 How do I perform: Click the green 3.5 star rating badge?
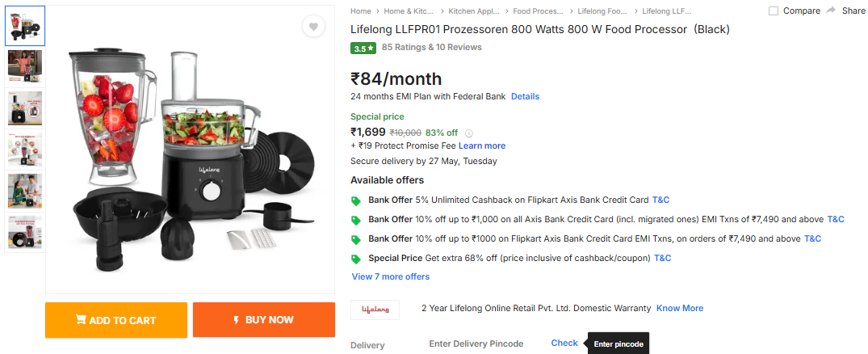click(x=363, y=48)
